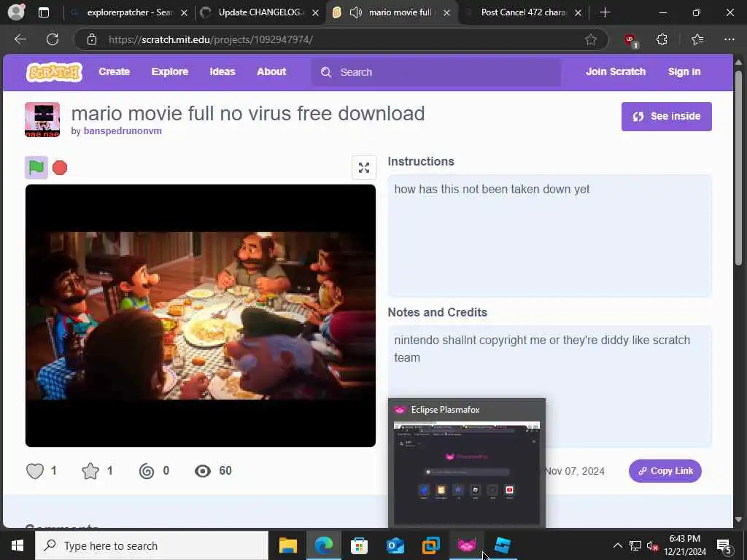Open the Favorites list icon
This screenshot has width=747, height=560.
click(697, 39)
